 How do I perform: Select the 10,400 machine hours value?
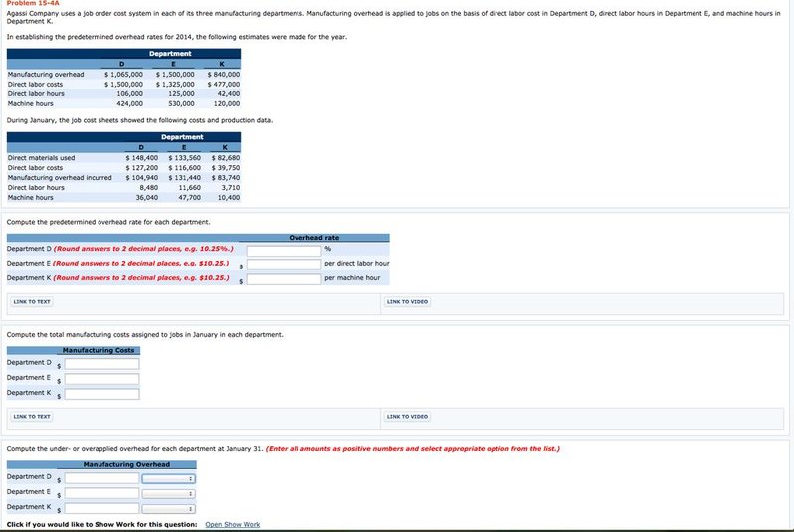tap(229, 198)
